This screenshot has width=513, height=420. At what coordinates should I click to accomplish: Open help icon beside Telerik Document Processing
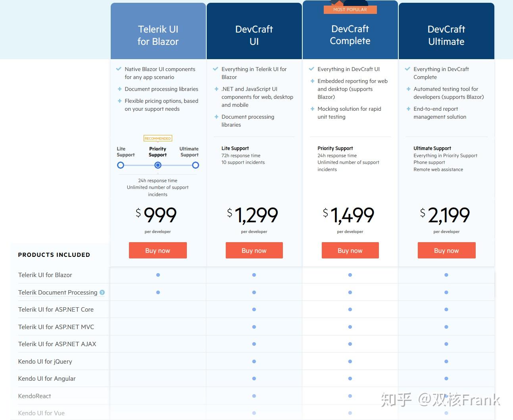click(102, 293)
